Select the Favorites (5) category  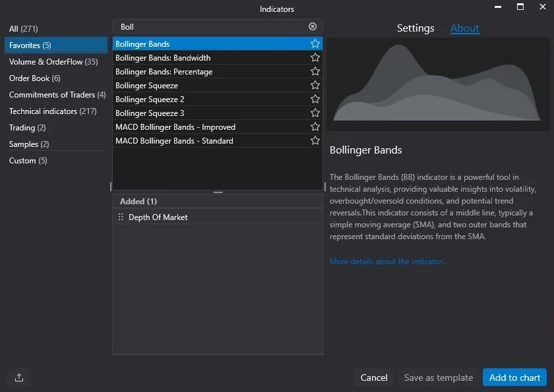56,45
